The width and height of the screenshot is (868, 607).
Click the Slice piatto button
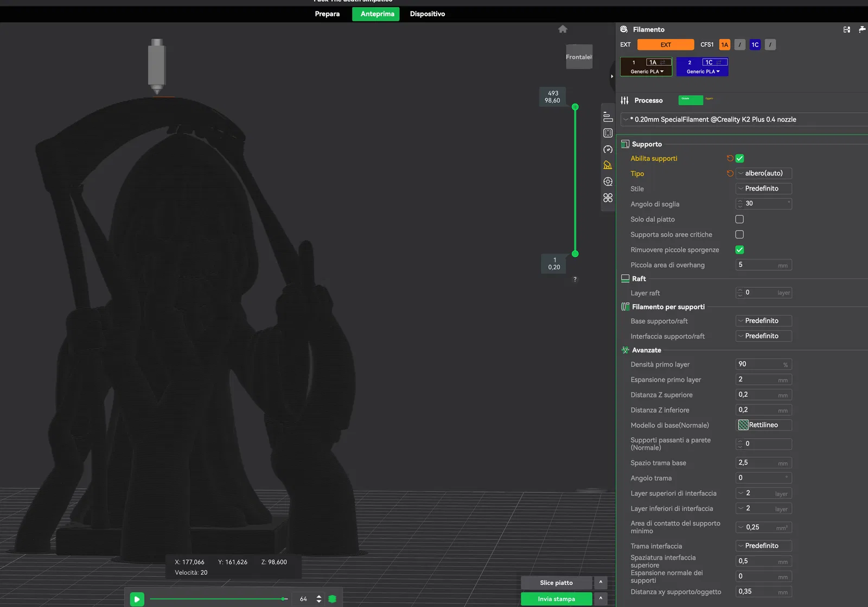(556, 583)
